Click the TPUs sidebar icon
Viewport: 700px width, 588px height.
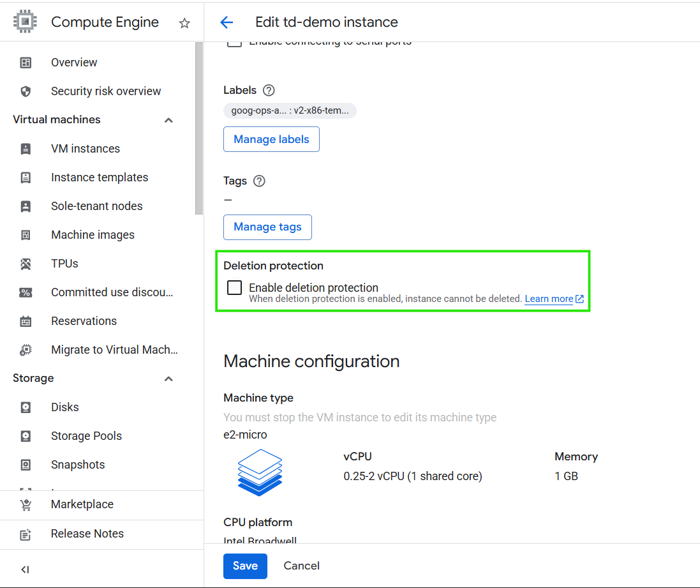click(x=26, y=264)
